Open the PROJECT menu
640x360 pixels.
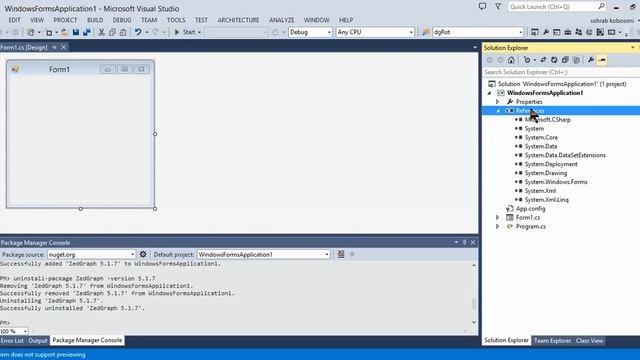(65, 20)
